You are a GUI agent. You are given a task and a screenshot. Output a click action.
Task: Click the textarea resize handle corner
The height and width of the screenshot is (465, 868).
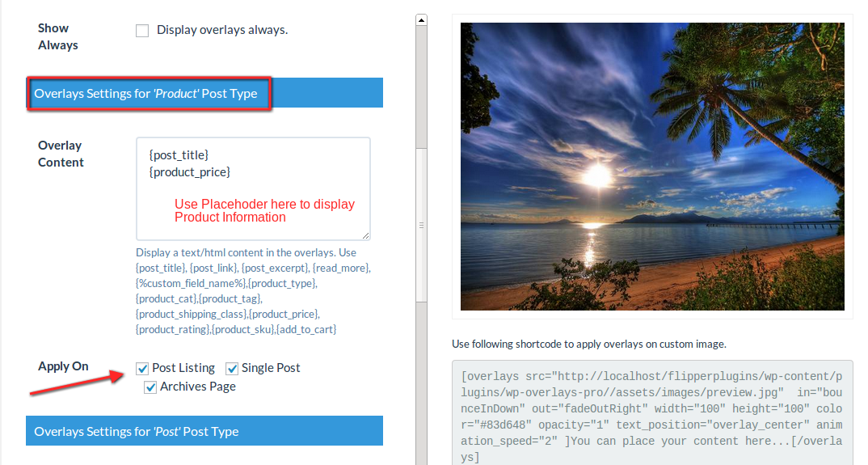coord(365,235)
